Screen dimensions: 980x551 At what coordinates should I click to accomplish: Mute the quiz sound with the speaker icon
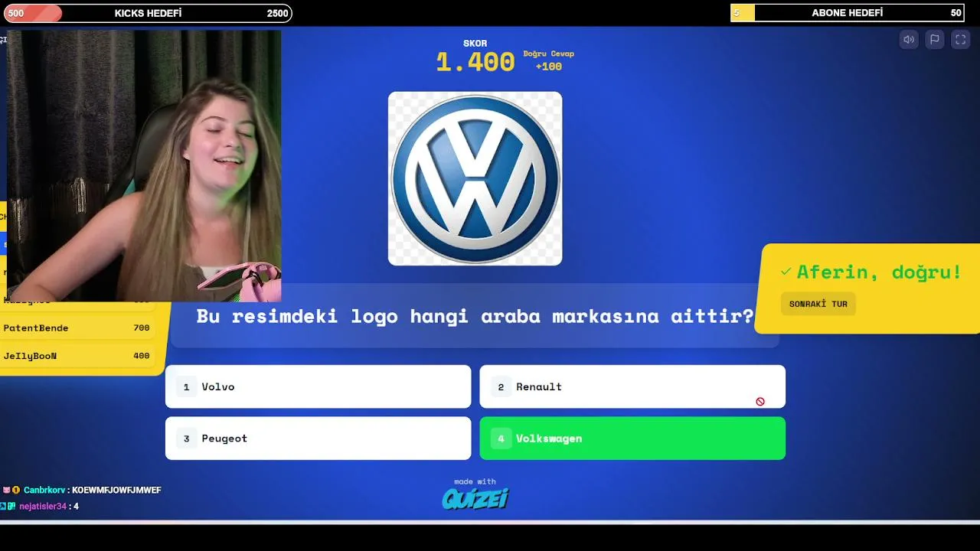pyautogui.click(x=909, y=40)
